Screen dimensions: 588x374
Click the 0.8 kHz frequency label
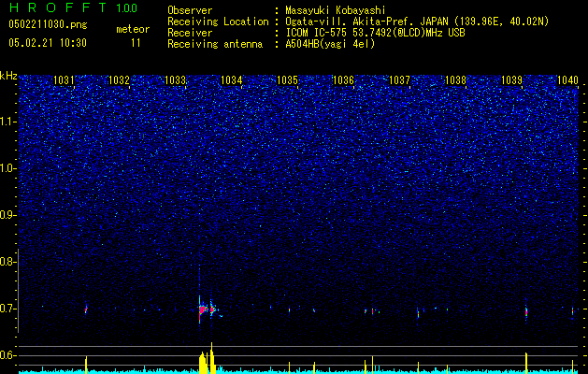click(x=7, y=262)
